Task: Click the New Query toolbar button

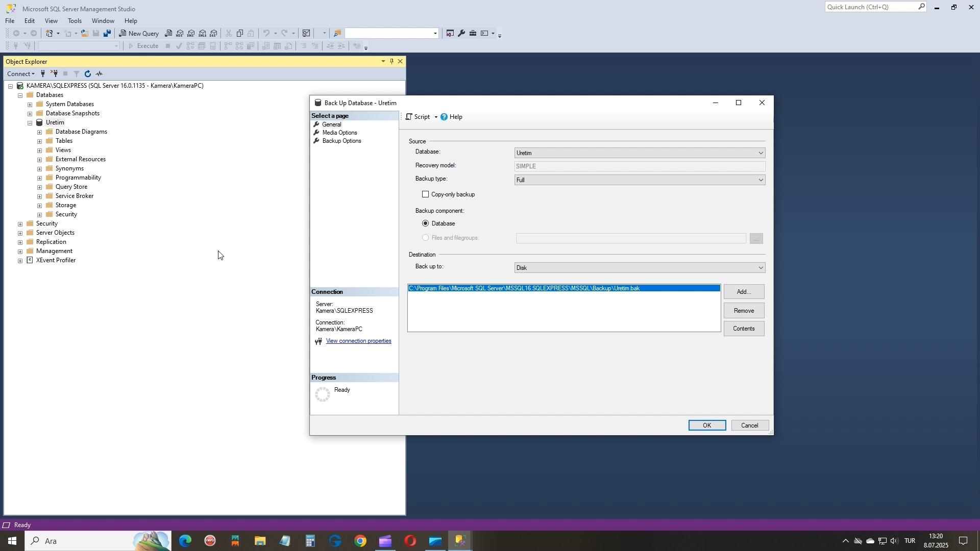Action: (x=139, y=33)
